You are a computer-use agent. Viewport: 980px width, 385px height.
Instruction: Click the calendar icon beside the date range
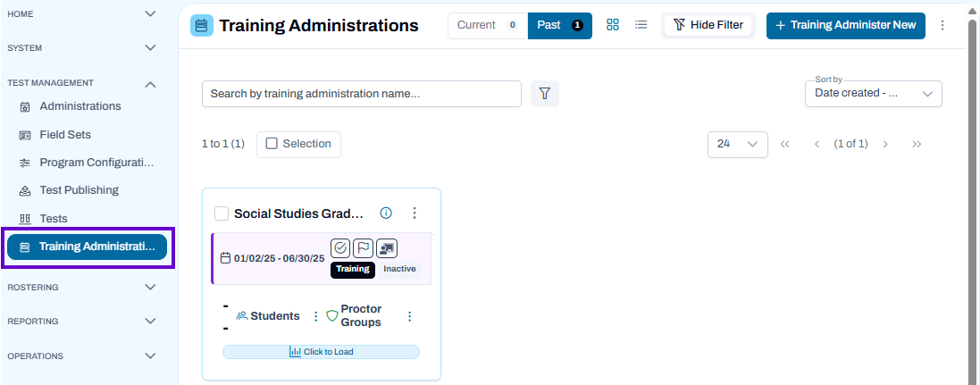226,258
